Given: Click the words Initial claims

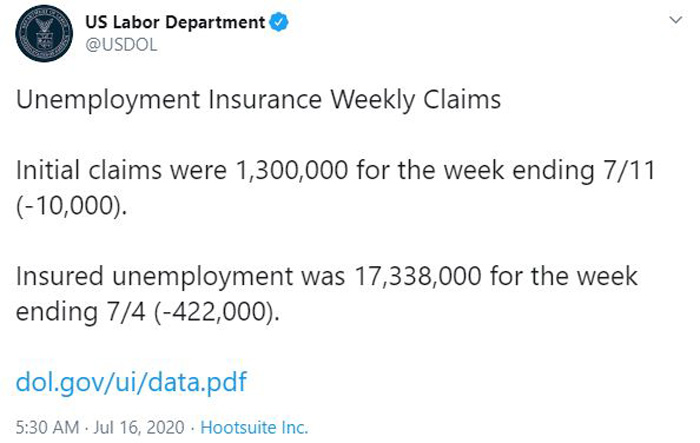Looking at the screenshot, I should (88, 170).
